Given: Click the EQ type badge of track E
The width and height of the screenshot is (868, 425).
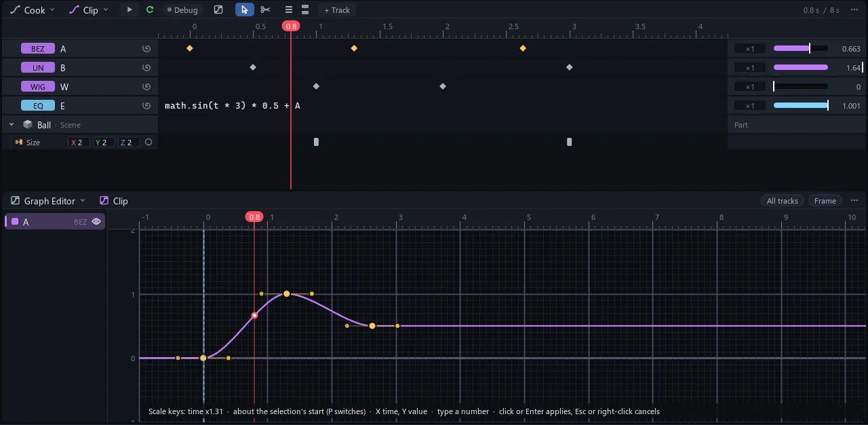Looking at the screenshot, I should point(38,106).
